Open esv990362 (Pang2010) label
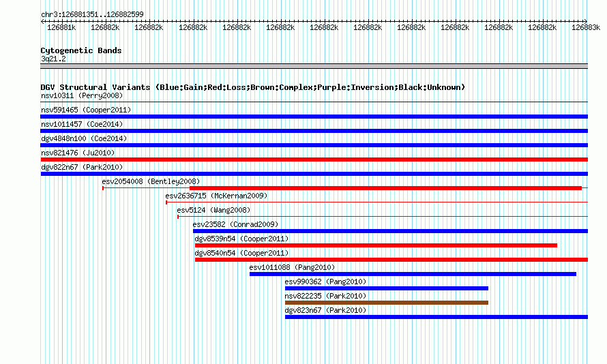Screen dimensions: 607x364 tap(325, 282)
